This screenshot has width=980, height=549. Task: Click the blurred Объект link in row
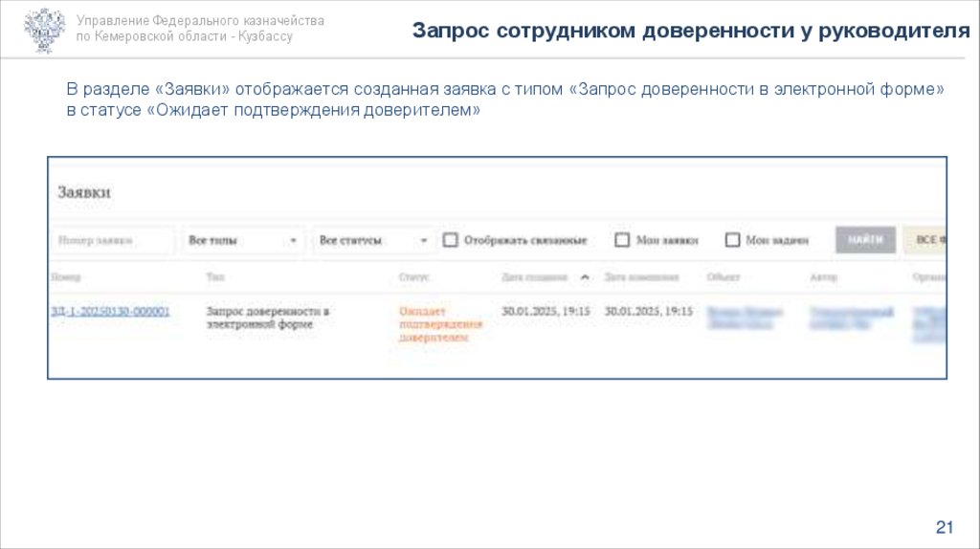coord(745,318)
